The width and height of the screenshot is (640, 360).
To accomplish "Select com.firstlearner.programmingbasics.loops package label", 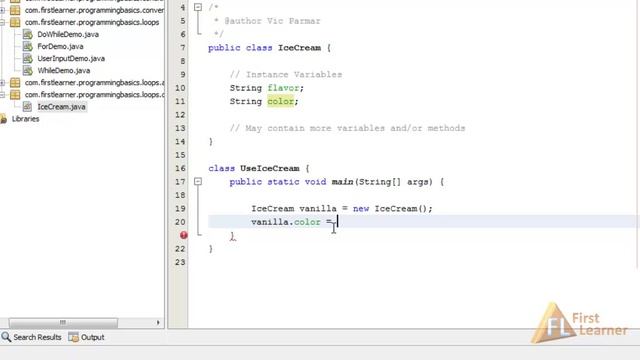I will coord(92,22).
